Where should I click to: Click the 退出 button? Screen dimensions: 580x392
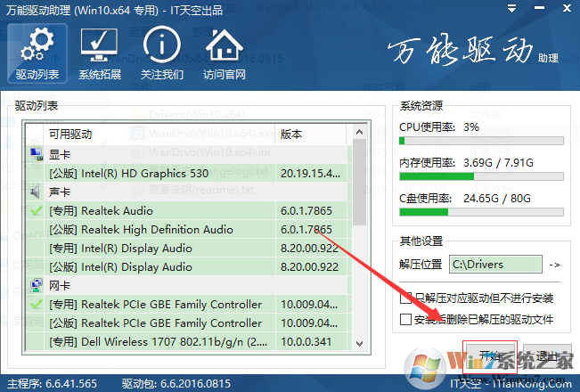pos(547,356)
